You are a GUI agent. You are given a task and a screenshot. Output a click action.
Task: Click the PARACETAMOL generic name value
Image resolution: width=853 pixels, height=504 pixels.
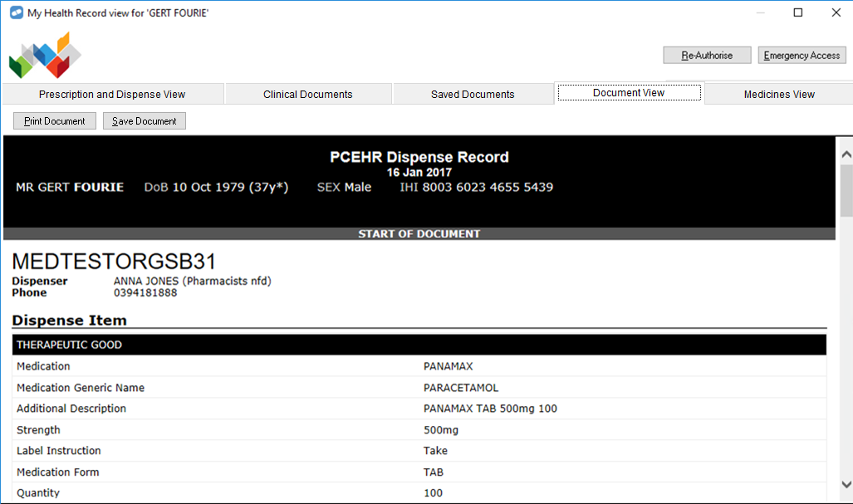point(461,388)
